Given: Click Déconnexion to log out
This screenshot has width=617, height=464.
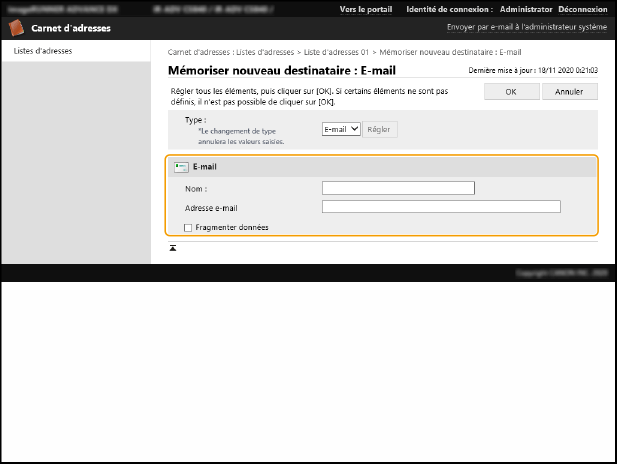Looking at the screenshot, I should pyautogui.click(x=581, y=8).
